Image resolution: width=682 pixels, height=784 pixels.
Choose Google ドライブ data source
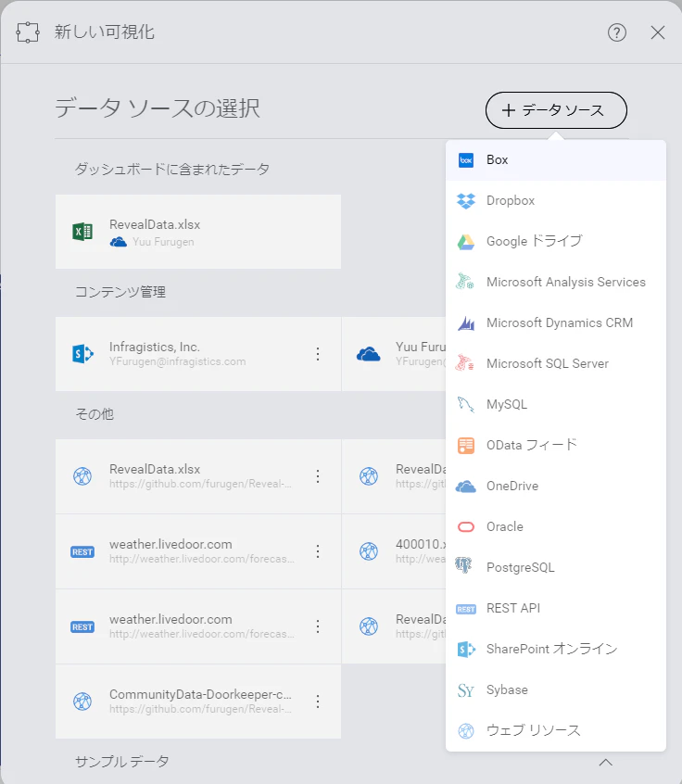click(555, 242)
